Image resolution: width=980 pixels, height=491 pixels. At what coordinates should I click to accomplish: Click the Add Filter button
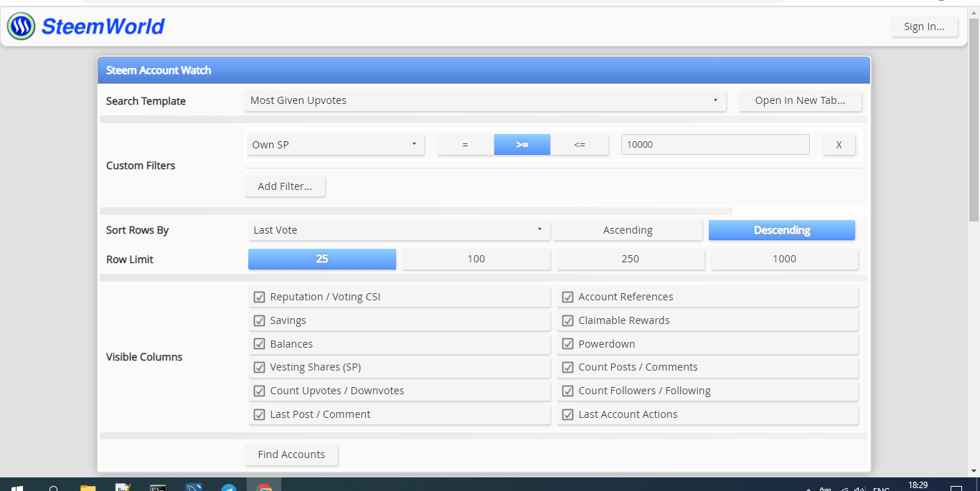pyautogui.click(x=285, y=186)
